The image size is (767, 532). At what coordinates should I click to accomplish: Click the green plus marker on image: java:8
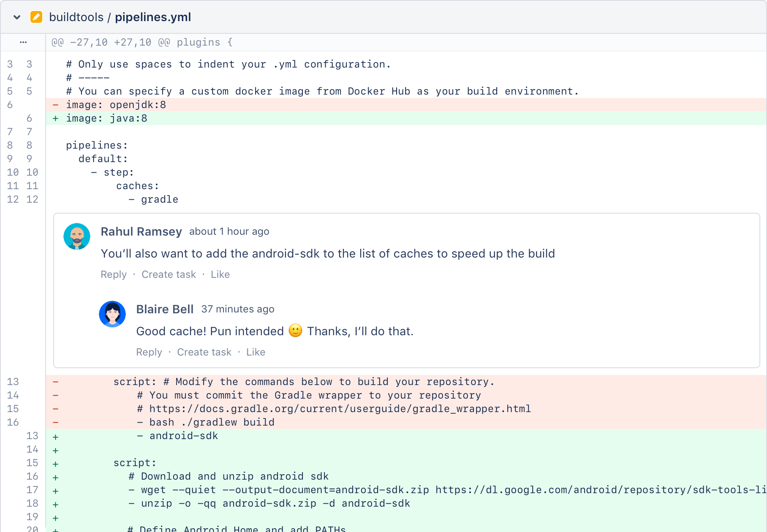(55, 118)
